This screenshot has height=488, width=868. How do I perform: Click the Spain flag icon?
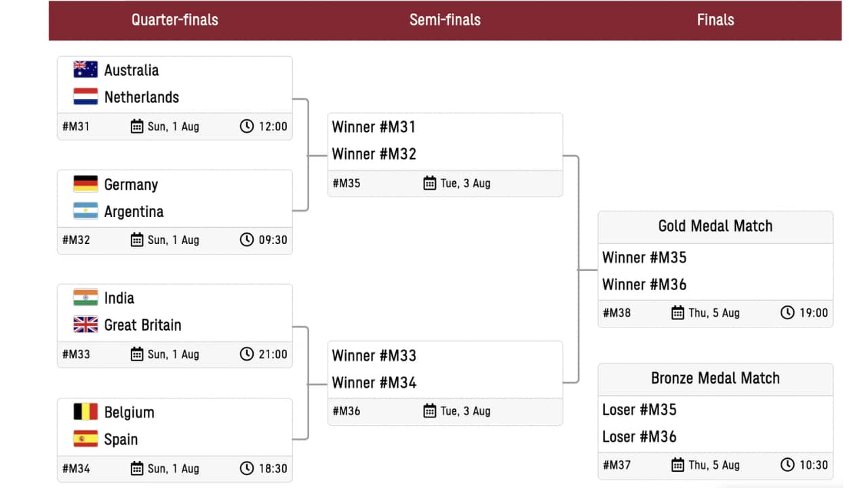coord(85,439)
